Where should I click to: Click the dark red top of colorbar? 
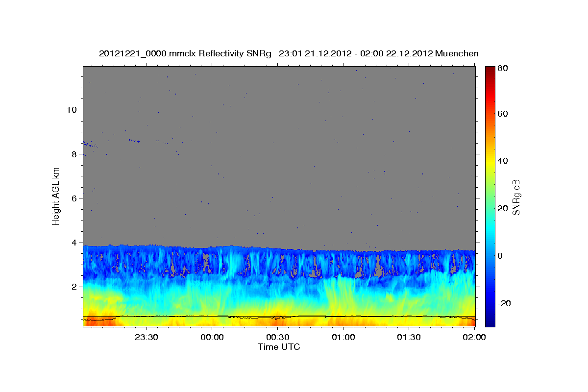(x=490, y=70)
